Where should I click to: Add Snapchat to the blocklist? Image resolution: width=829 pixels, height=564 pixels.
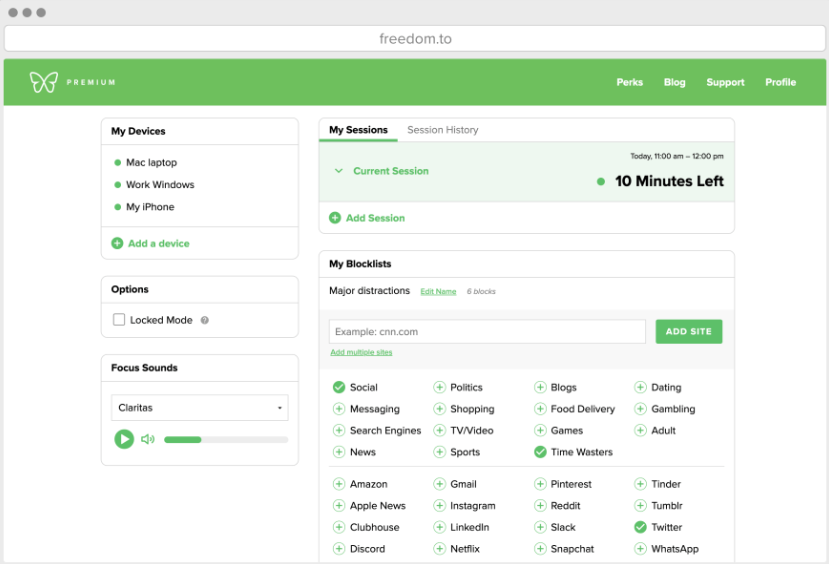point(540,549)
